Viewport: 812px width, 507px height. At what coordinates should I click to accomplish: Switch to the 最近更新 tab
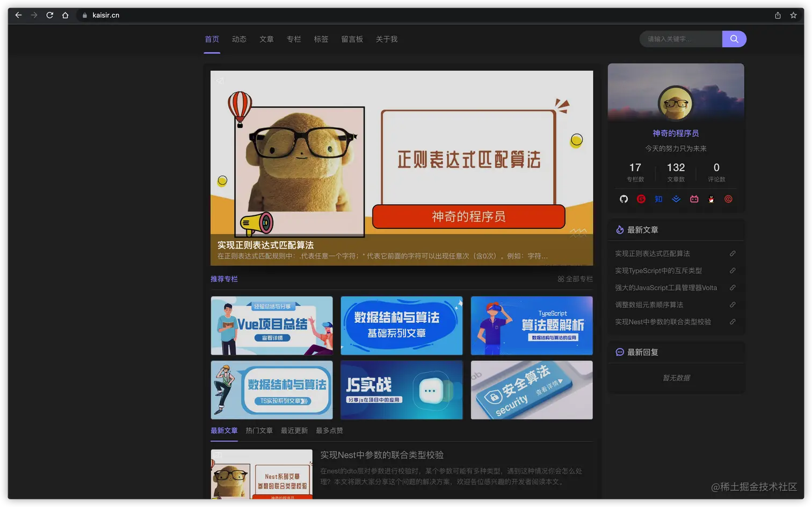pyautogui.click(x=294, y=431)
